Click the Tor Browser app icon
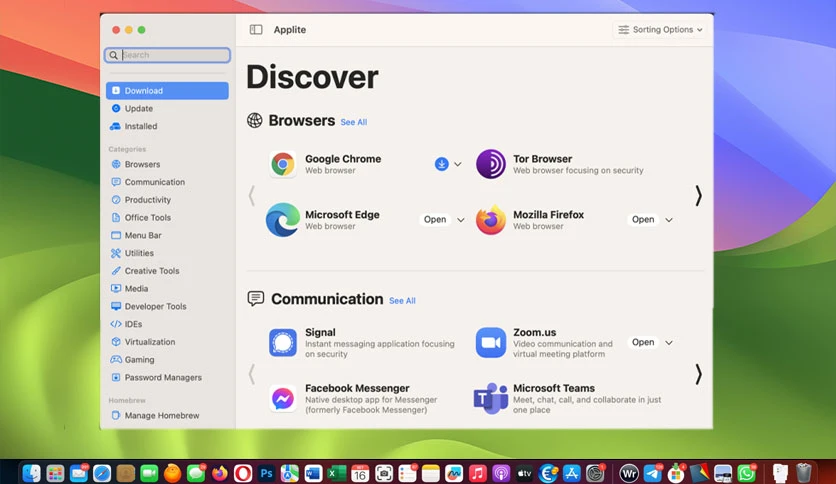The image size is (836, 484). click(x=491, y=164)
